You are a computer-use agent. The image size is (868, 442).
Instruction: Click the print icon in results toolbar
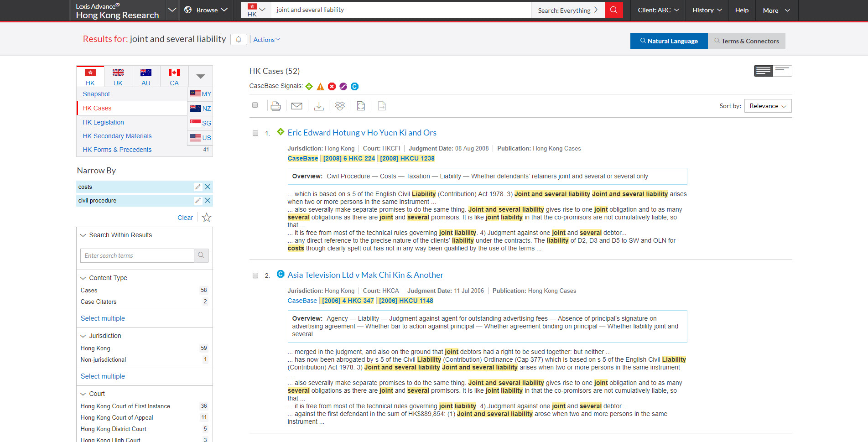point(275,106)
